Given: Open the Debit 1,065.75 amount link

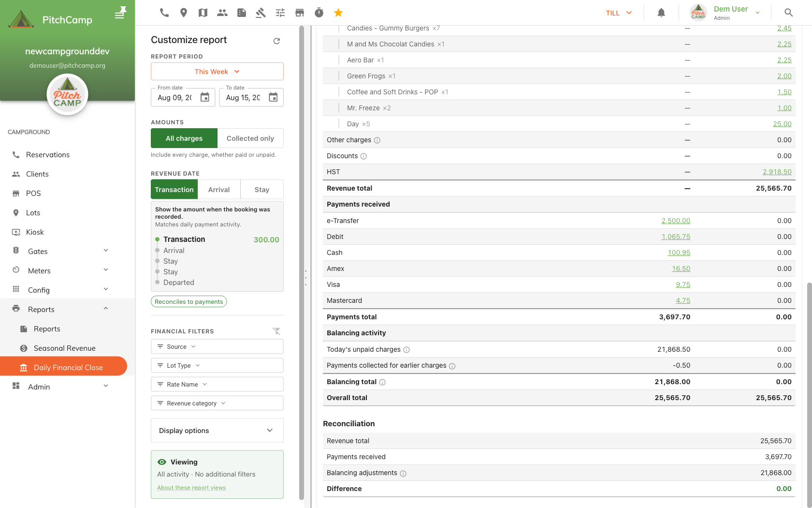Looking at the screenshot, I should pyautogui.click(x=676, y=237).
